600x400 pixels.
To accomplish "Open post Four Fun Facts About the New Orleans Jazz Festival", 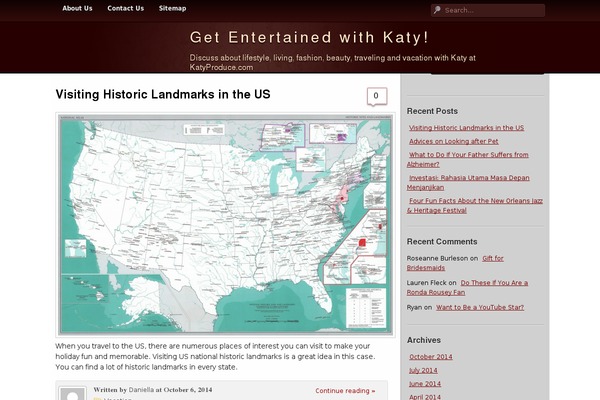I will coord(475,205).
